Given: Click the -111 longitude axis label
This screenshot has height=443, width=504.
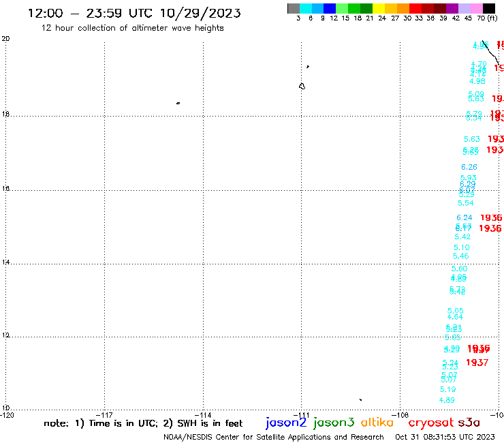Looking at the screenshot, I should tap(302, 415).
